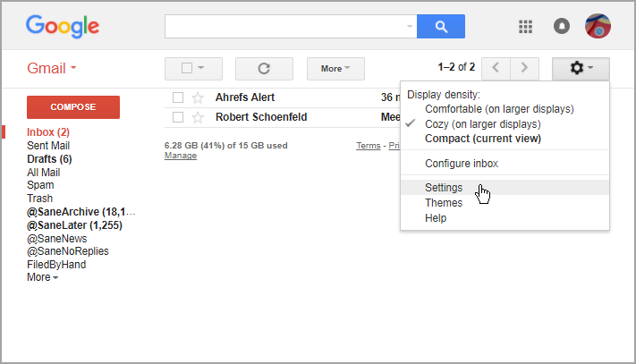Open the Inbox (2) folder

click(48, 132)
